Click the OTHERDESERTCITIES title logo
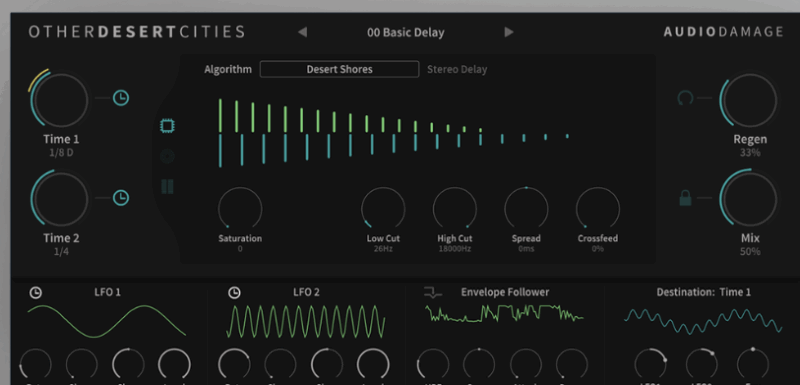This screenshot has height=385, width=800. [x=137, y=32]
